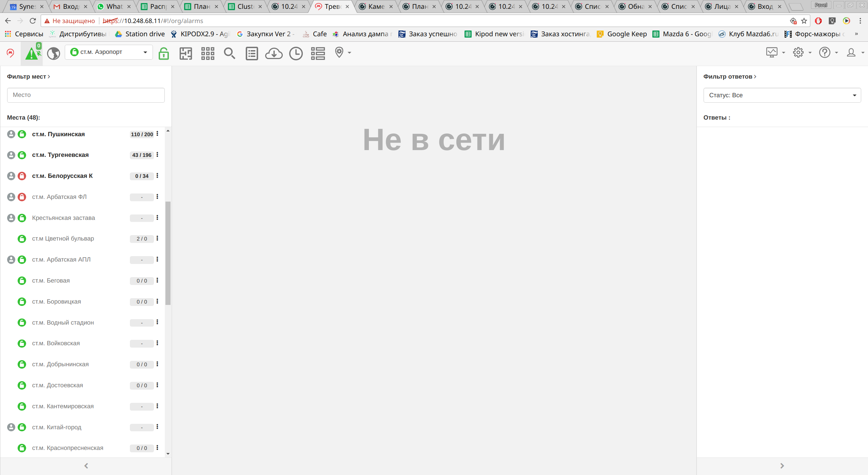Image resolution: width=868 pixels, height=475 pixels.
Task: Toggle red lock for ст.м. Белорусская К
Action: 22,176
